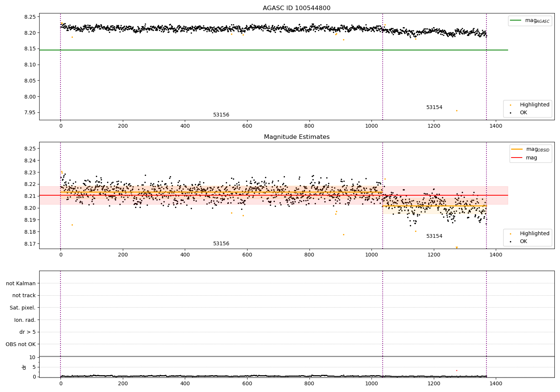Viewport: 560px width, 392px height.
Task: Click the '53156' obsid label in middle plot
Action: coord(221,244)
